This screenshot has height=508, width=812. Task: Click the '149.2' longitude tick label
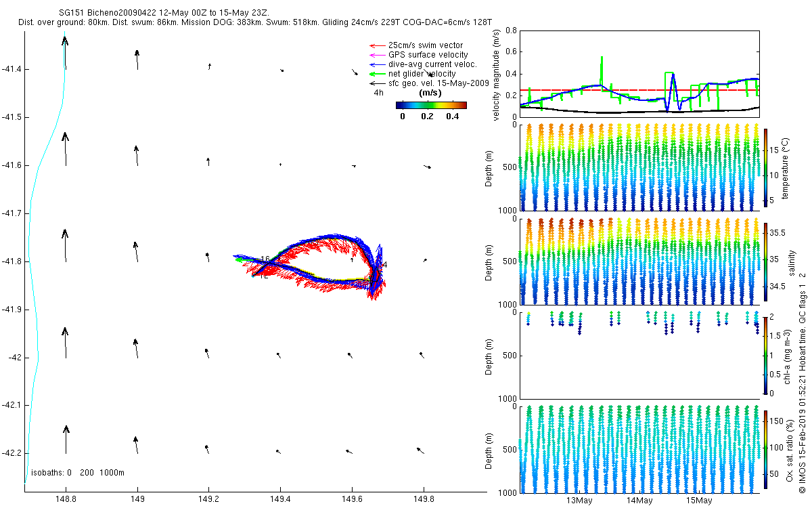(208, 499)
